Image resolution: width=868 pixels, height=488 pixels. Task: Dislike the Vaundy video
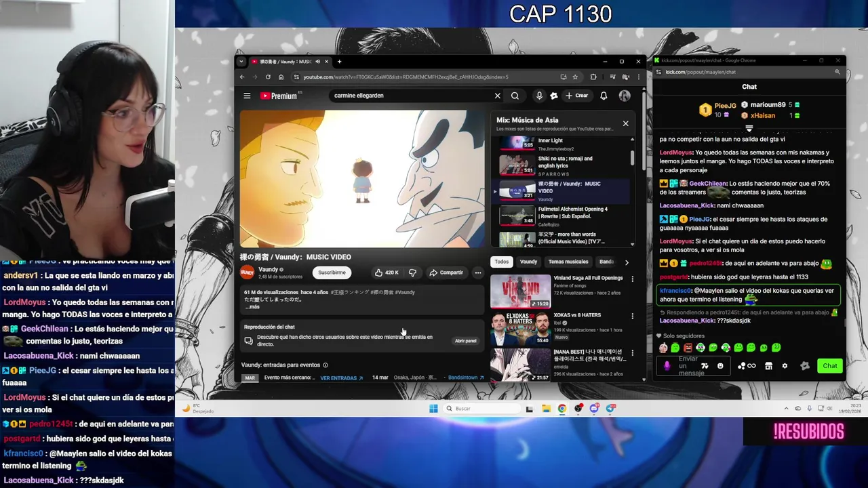pyautogui.click(x=412, y=272)
